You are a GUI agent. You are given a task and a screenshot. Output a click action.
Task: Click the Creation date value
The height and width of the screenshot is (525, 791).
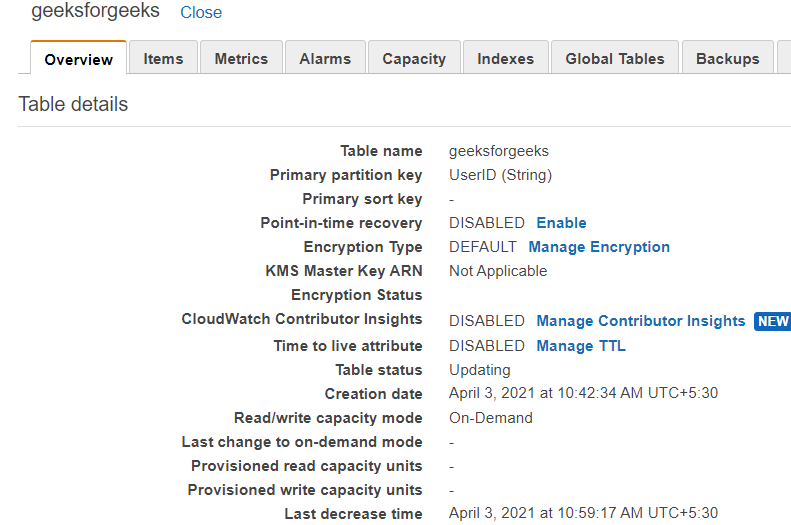point(583,394)
